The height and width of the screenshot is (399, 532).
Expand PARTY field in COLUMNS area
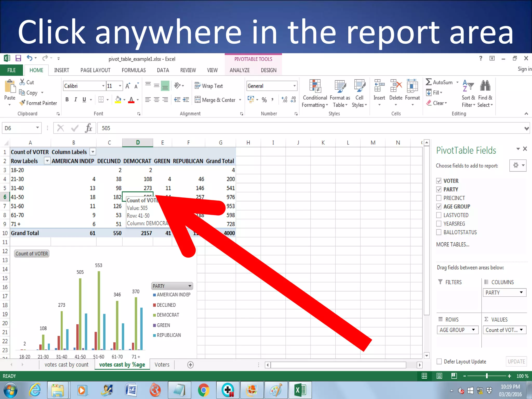click(521, 292)
